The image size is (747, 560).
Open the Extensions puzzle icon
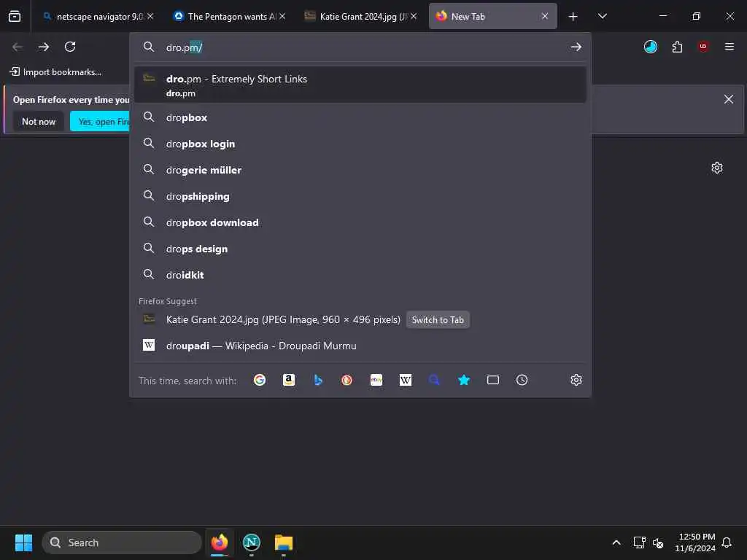(x=677, y=47)
